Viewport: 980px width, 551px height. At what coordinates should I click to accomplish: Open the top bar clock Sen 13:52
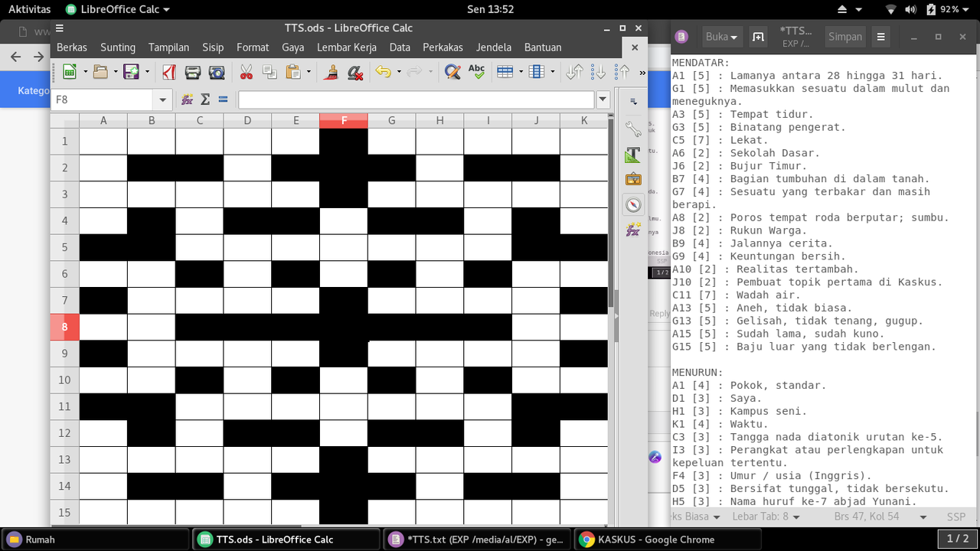tap(490, 9)
